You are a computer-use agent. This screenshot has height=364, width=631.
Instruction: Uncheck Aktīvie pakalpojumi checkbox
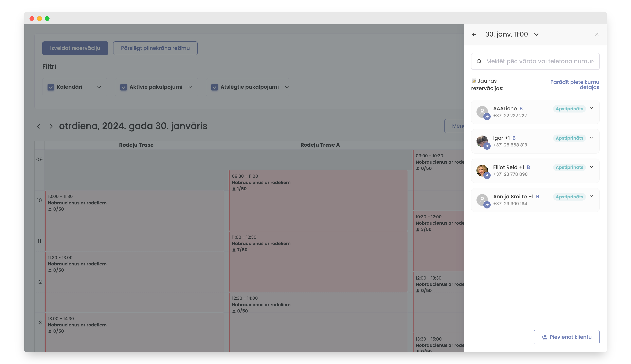click(124, 87)
